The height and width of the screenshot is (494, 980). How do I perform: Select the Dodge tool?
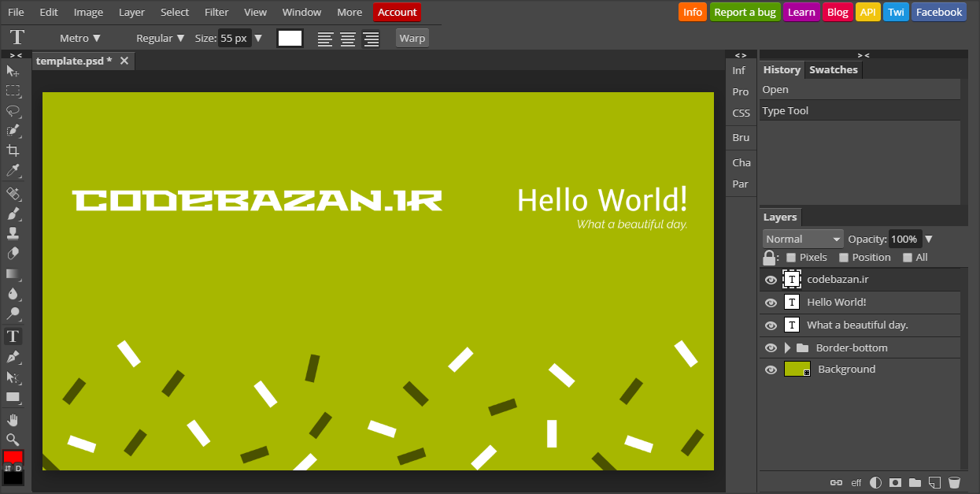tap(13, 314)
